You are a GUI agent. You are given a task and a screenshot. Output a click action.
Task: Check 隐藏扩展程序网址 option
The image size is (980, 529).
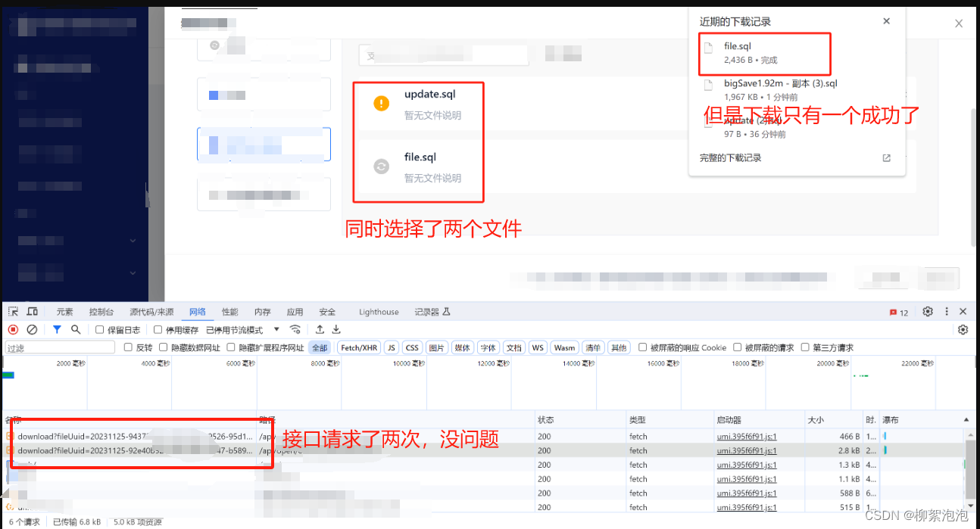230,348
